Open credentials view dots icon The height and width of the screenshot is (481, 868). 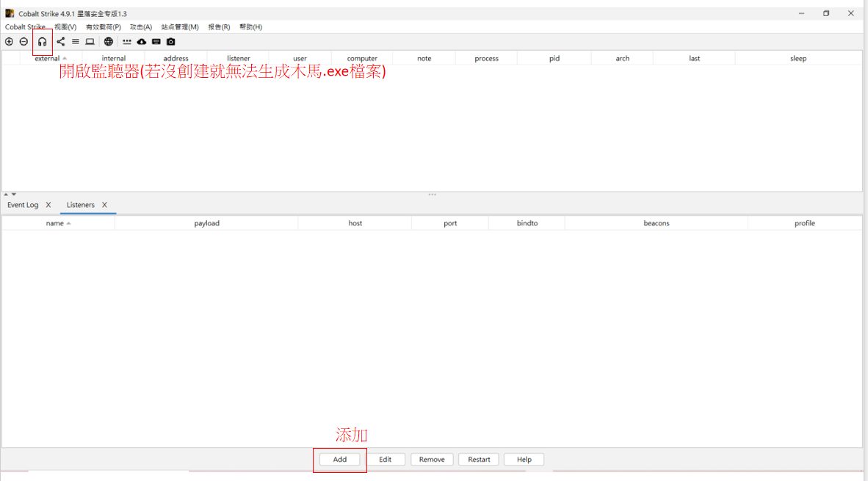[x=127, y=42]
